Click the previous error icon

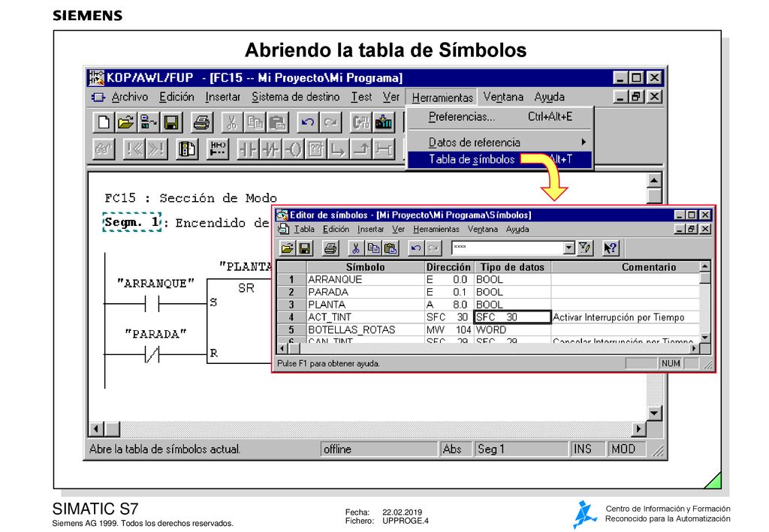[x=134, y=149]
